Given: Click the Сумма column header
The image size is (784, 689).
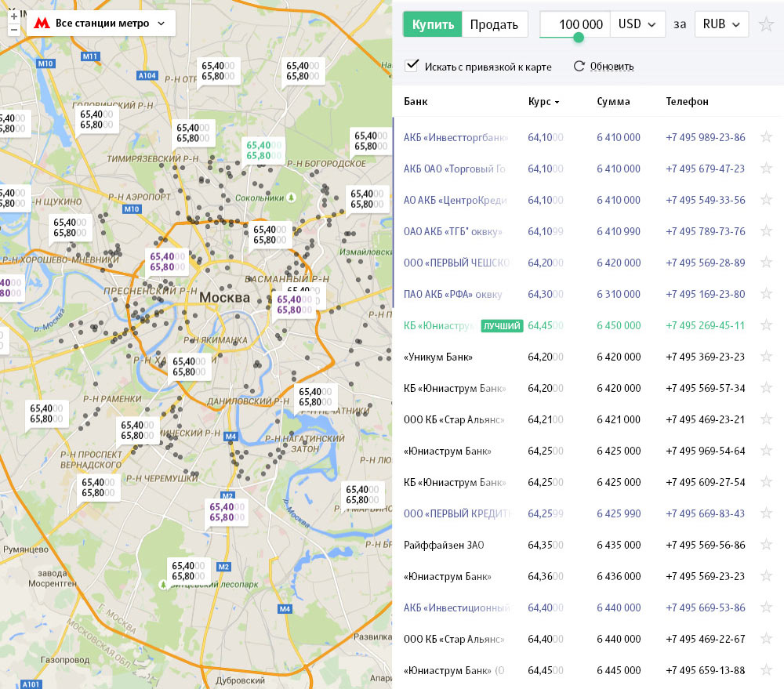Looking at the screenshot, I should (x=613, y=102).
